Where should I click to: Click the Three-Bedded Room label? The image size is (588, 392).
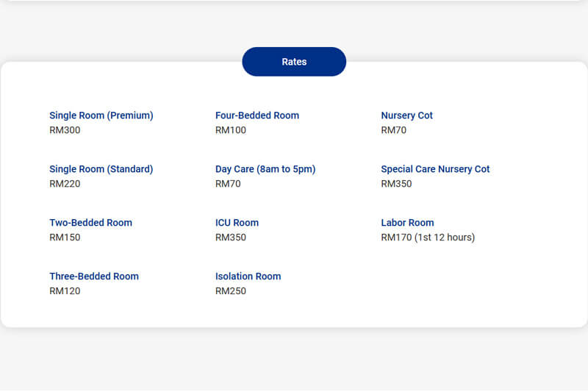click(94, 277)
